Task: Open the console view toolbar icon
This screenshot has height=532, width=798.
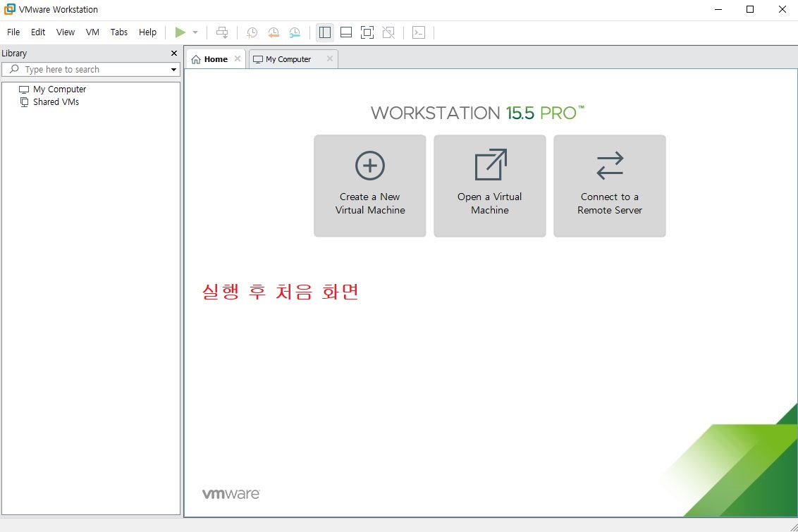Action: tap(418, 32)
